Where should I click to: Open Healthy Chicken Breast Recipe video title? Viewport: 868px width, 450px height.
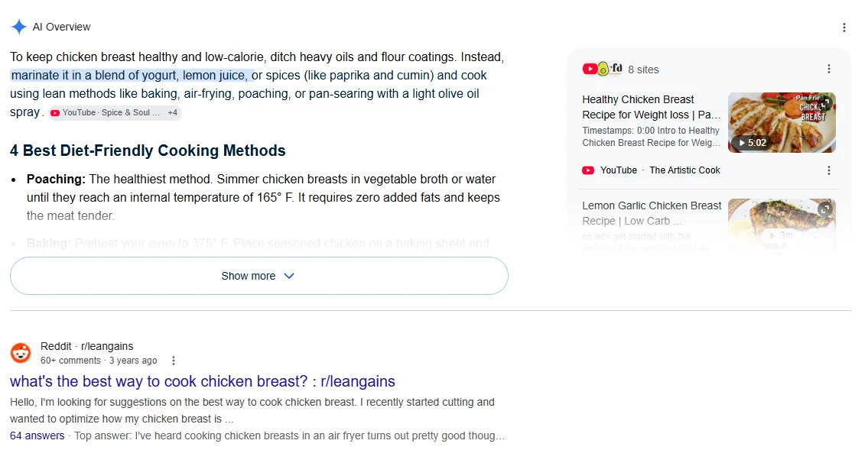pyautogui.click(x=652, y=107)
